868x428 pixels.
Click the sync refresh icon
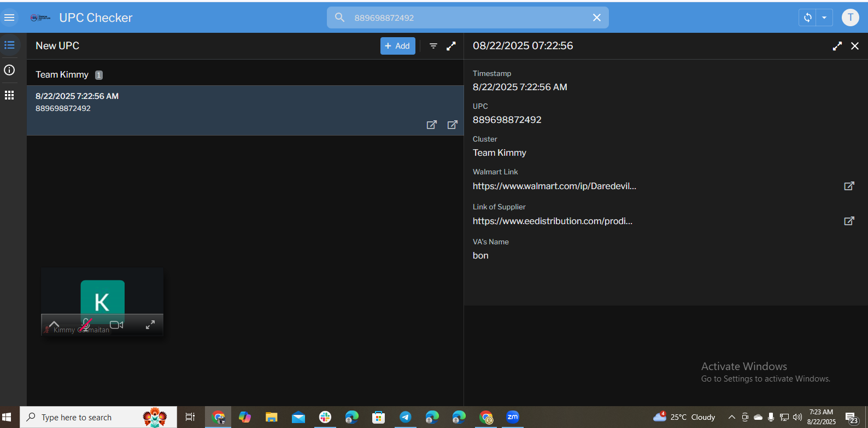(x=807, y=17)
